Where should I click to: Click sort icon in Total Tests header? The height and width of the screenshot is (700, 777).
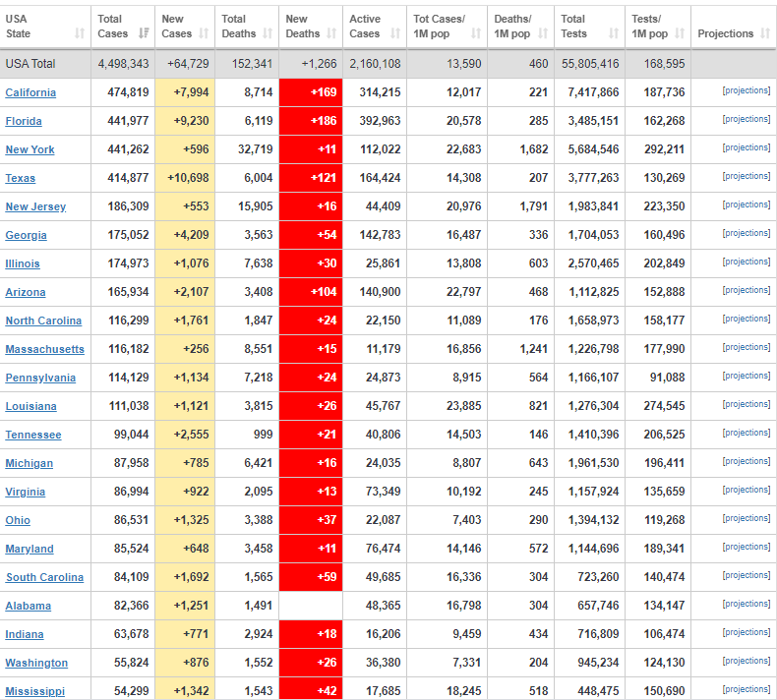click(x=614, y=33)
